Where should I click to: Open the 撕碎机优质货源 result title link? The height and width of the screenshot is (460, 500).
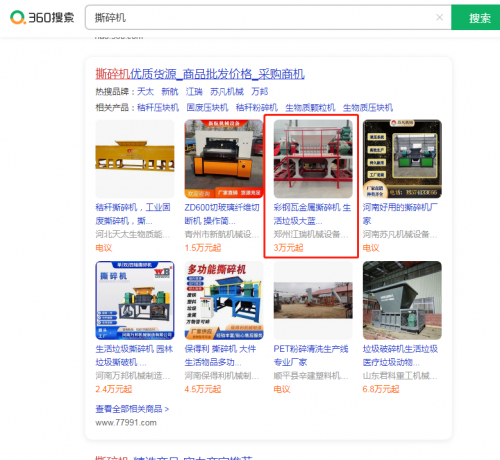pyautogui.click(x=200, y=74)
